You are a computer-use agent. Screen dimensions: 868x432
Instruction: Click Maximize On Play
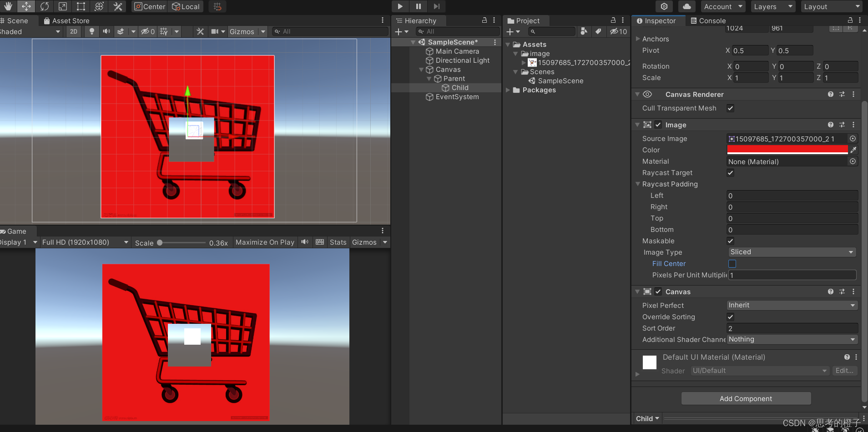[x=264, y=242]
